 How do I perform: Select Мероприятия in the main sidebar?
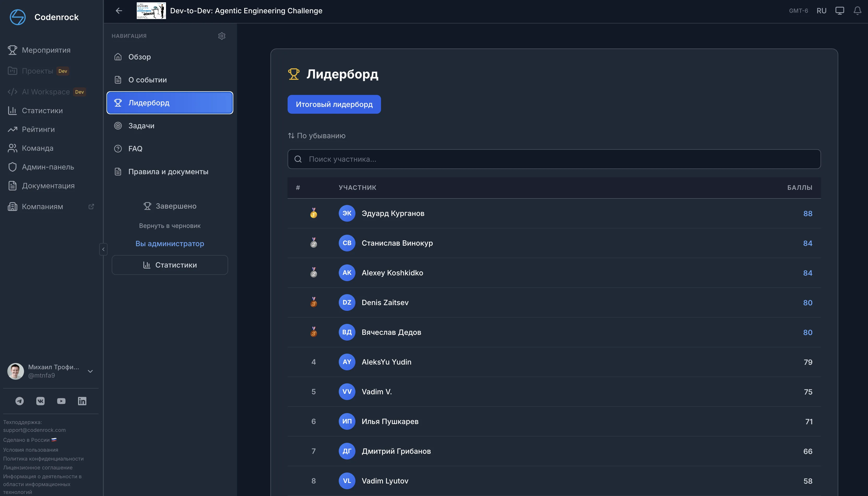46,50
